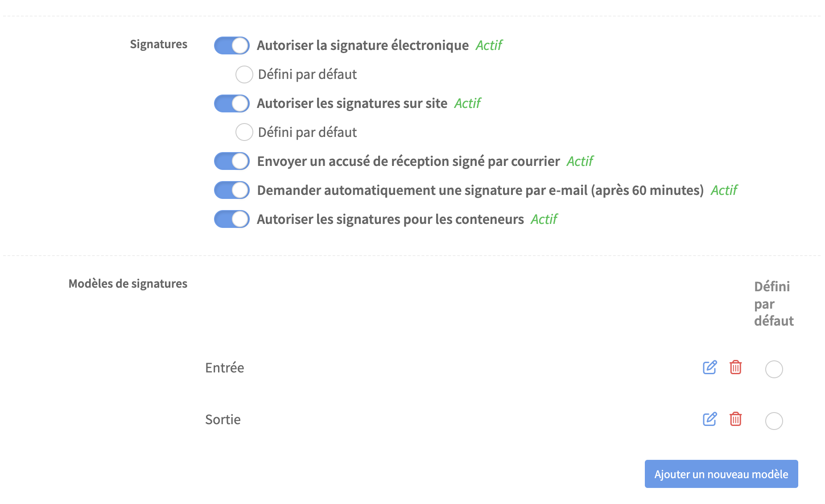Click the Envoyer un accusé de réception label
This screenshot has width=825, height=504.
tap(408, 161)
